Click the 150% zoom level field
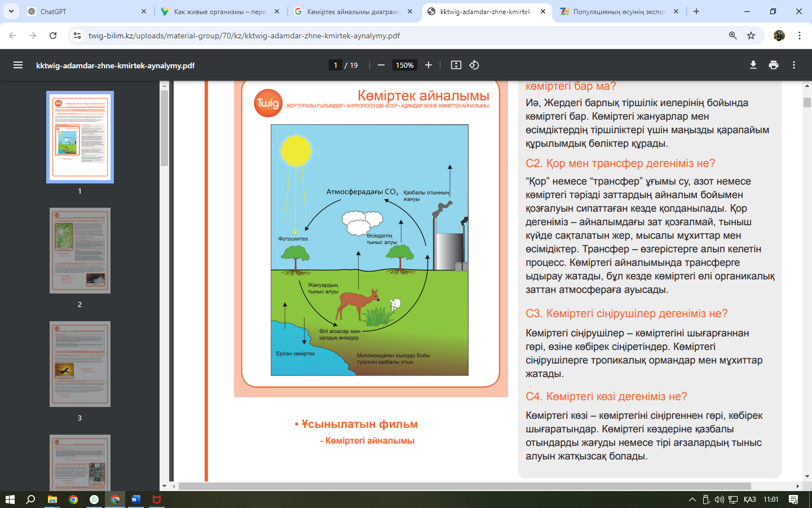This screenshot has width=812, height=508. point(405,65)
